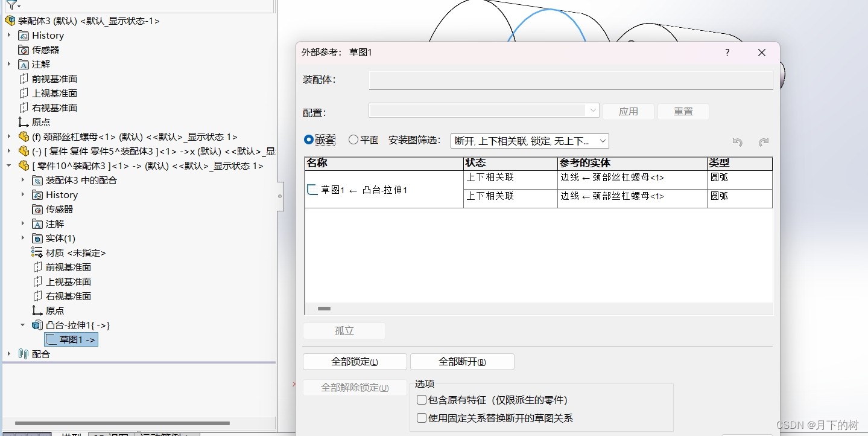Click the 装配体3 中的配合 folder icon

[37, 180]
